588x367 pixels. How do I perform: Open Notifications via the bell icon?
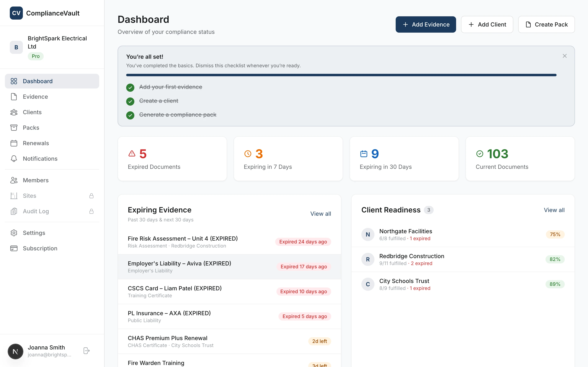[14, 158]
